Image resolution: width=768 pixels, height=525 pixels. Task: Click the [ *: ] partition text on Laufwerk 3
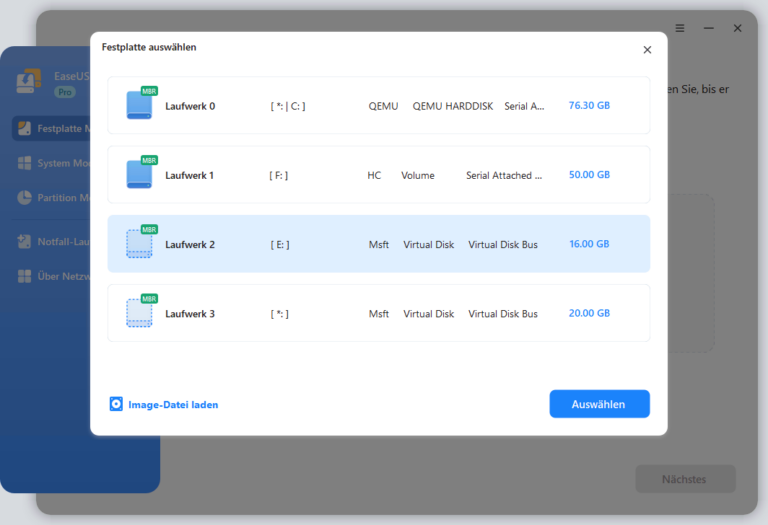point(280,313)
